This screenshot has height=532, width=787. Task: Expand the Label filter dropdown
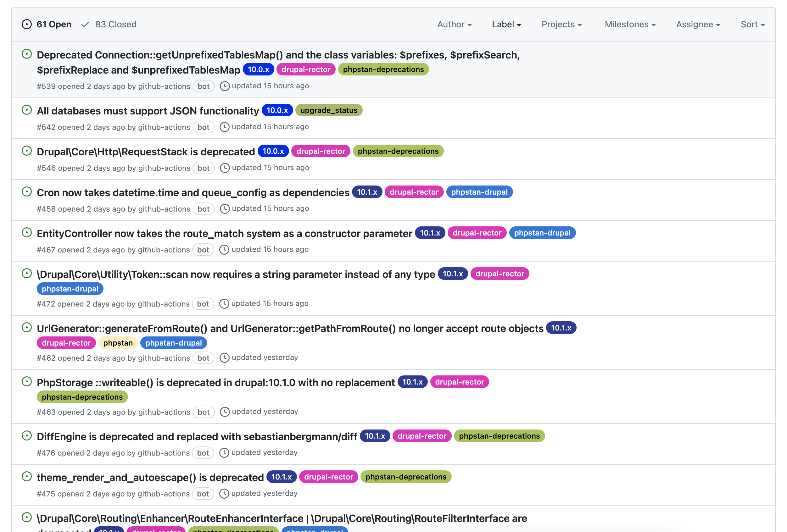[506, 24]
